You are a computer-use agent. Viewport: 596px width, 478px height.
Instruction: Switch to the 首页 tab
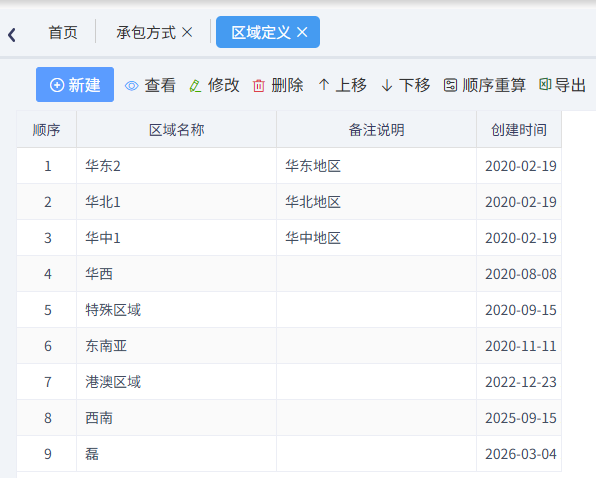coord(63,32)
